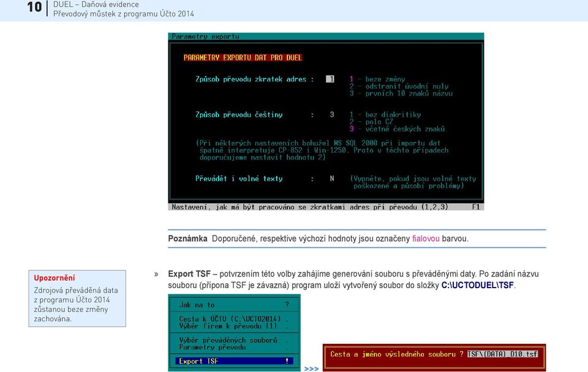Click the bold 'Export TSF' in the paragraph

(x=189, y=274)
